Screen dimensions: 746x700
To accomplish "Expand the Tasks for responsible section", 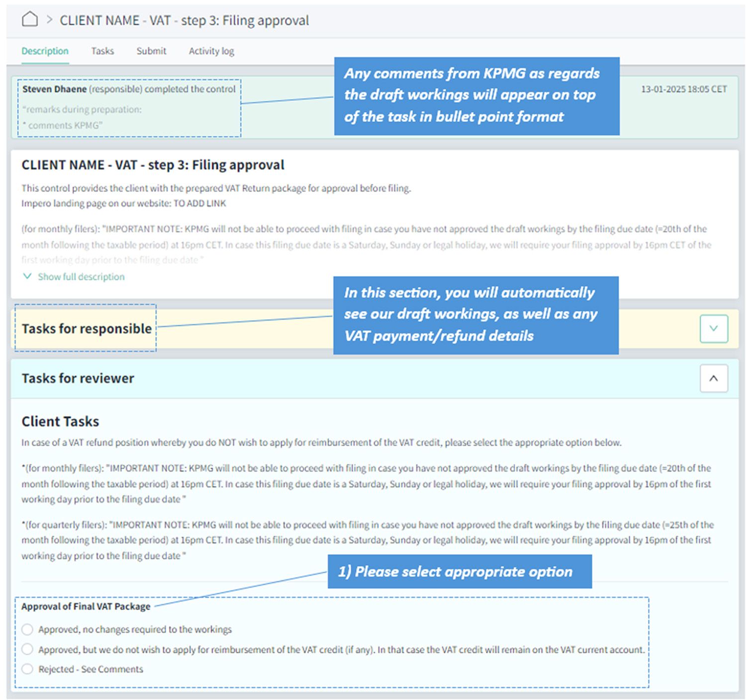I will tap(713, 329).
